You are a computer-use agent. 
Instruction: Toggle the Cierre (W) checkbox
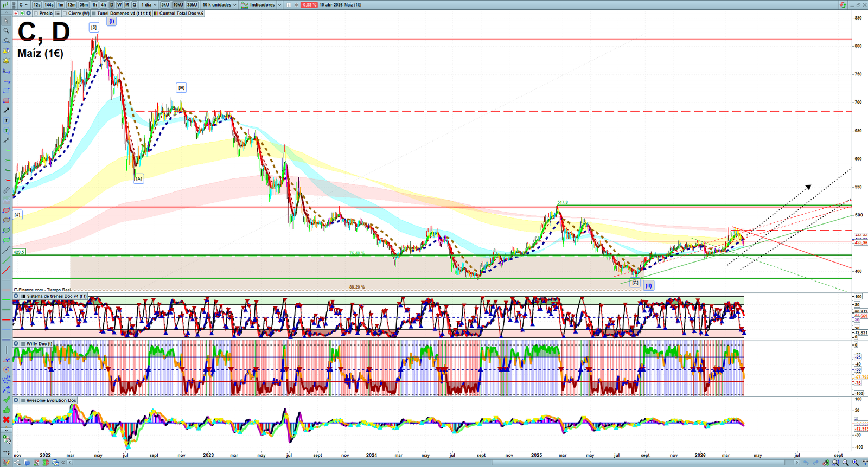(65, 14)
